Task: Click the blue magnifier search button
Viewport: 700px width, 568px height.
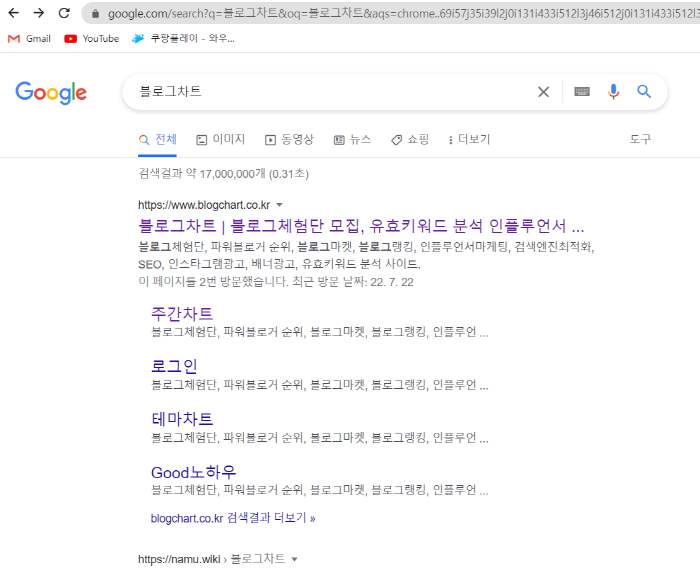Action: 644,92
